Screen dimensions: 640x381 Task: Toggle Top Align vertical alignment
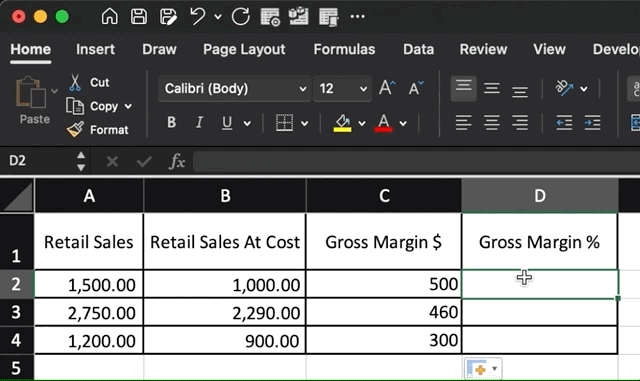coord(463,88)
